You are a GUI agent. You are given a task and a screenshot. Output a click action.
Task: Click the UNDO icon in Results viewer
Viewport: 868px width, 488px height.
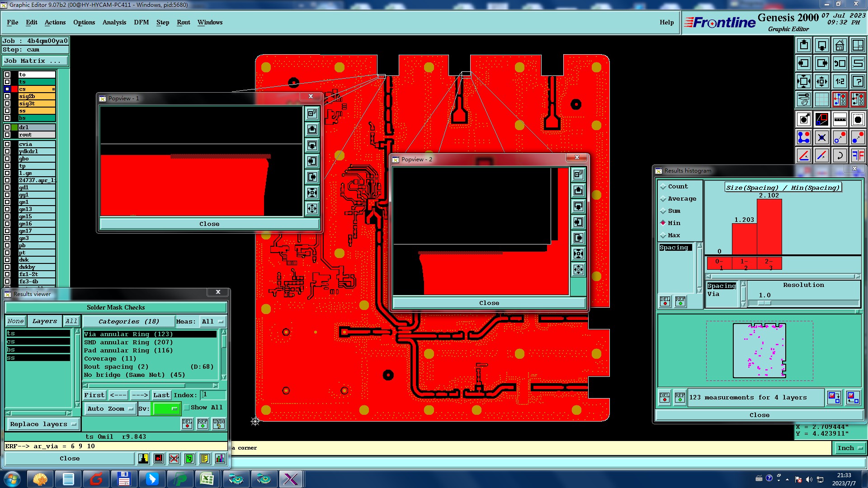pyautogui.click(x=219, y=424)
